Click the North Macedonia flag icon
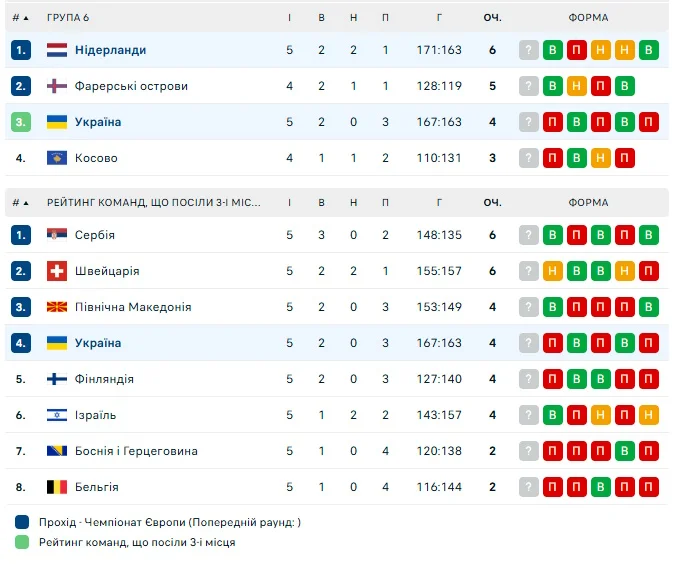The image size is (673, 564). [56, 307]
